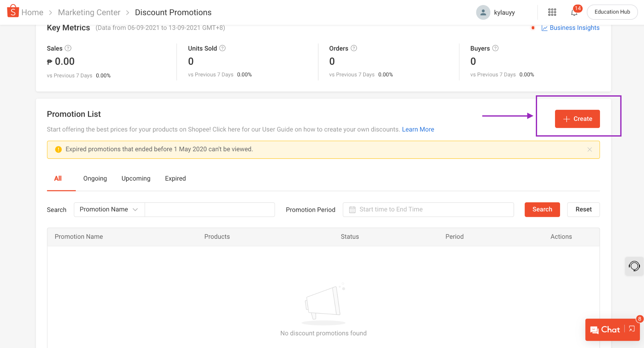Click the Key Metrics heading

pos(68,28)
